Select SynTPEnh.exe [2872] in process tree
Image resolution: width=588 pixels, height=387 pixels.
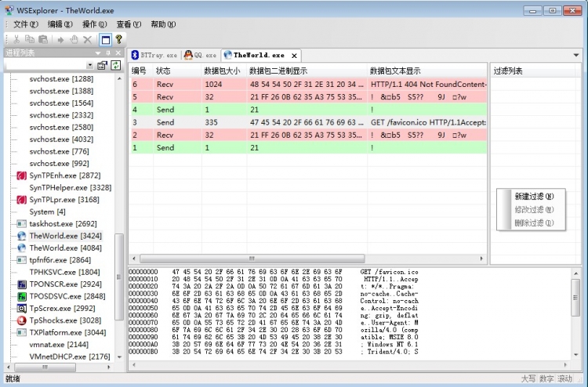click(x=65, y=175)
